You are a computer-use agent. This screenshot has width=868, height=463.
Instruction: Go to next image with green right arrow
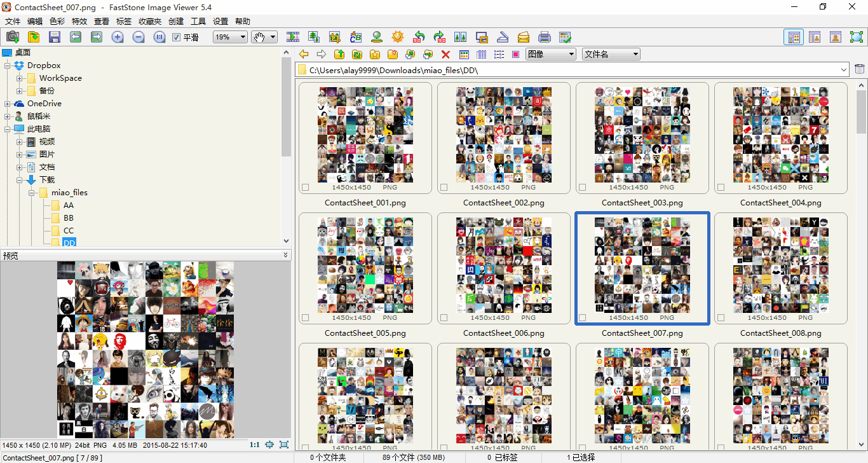(97, 37)
